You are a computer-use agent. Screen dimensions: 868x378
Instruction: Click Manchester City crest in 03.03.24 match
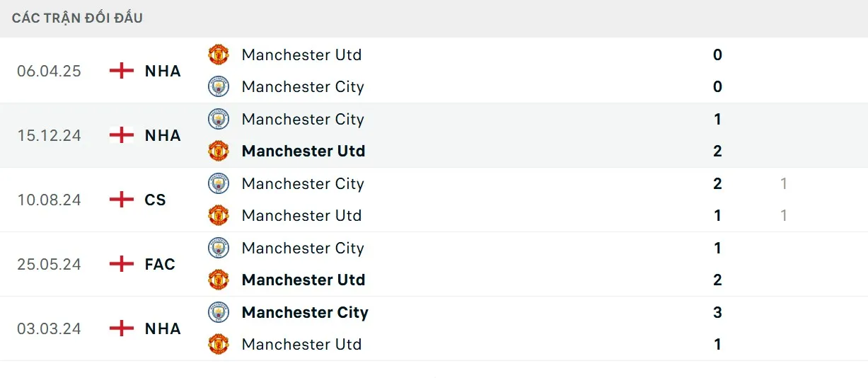click(x=219, y=312)
